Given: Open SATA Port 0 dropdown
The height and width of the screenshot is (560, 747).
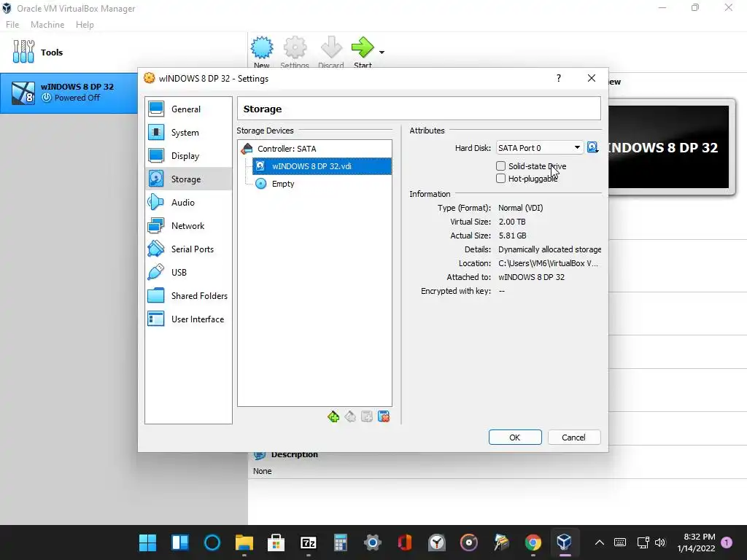Looking at the screenshot, I should 540,147.
